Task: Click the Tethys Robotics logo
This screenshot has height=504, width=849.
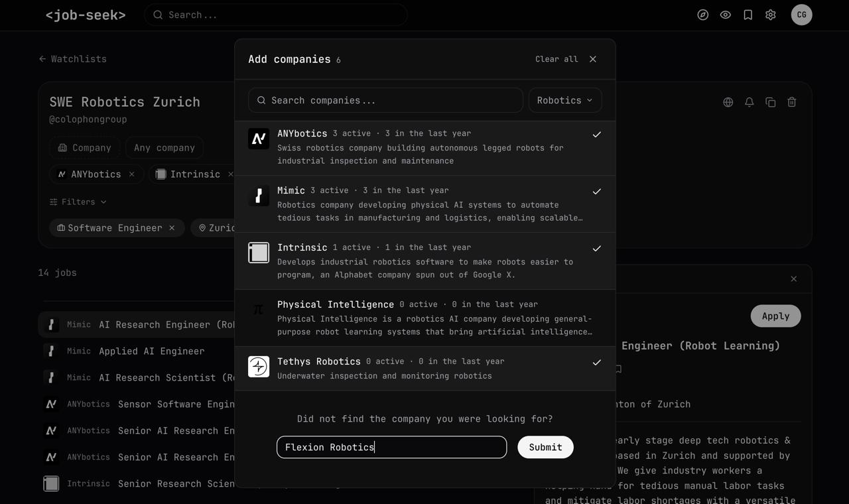Action: 259,367
